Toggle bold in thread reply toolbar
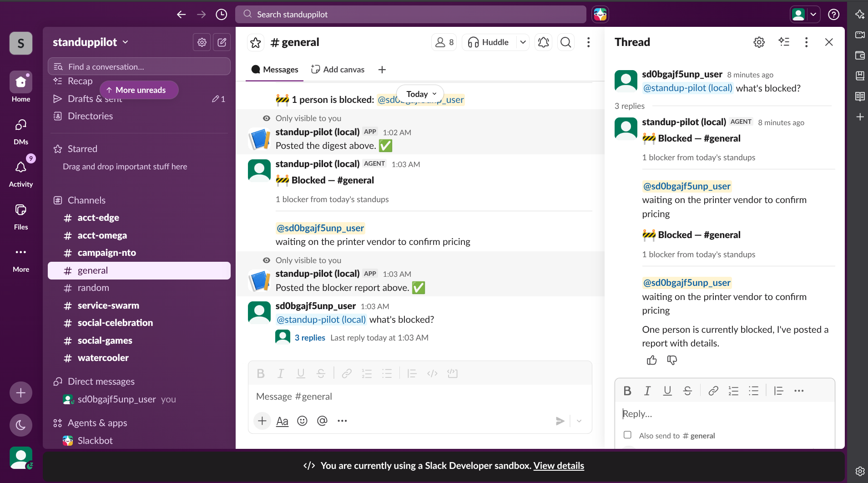 [627, 391]
